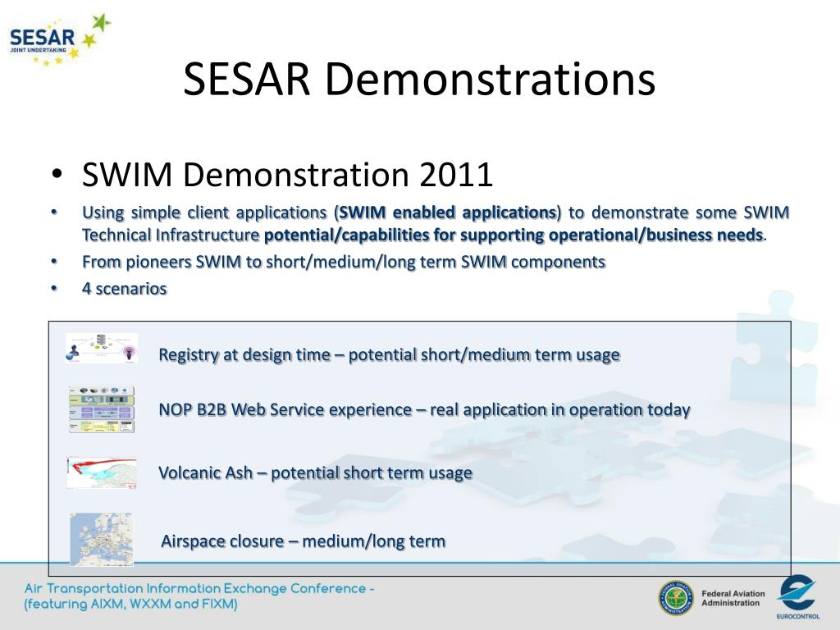Click 'Registry at design time' scenario text
840x630 pixels.
click(389, 354)
